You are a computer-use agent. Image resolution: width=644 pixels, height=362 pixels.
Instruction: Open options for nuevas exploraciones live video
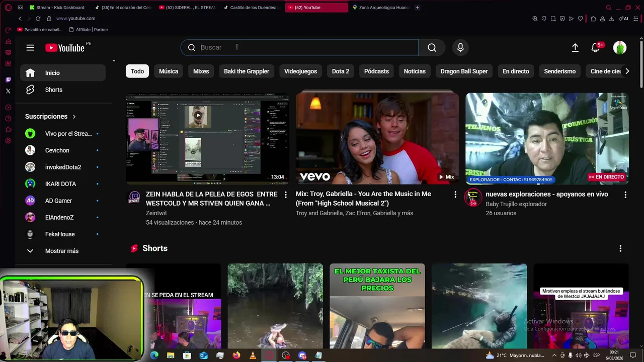coord(625,195)
